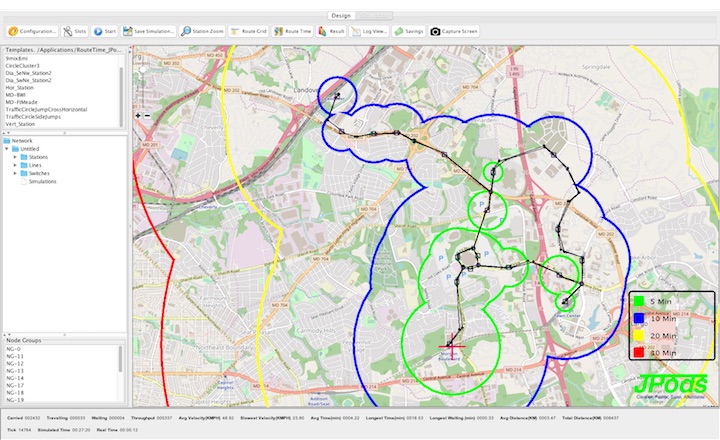Click the Slots toolbar button
The height and width of the screenshot is (440, 720).
pyautogui.click(x=75, y=31)
